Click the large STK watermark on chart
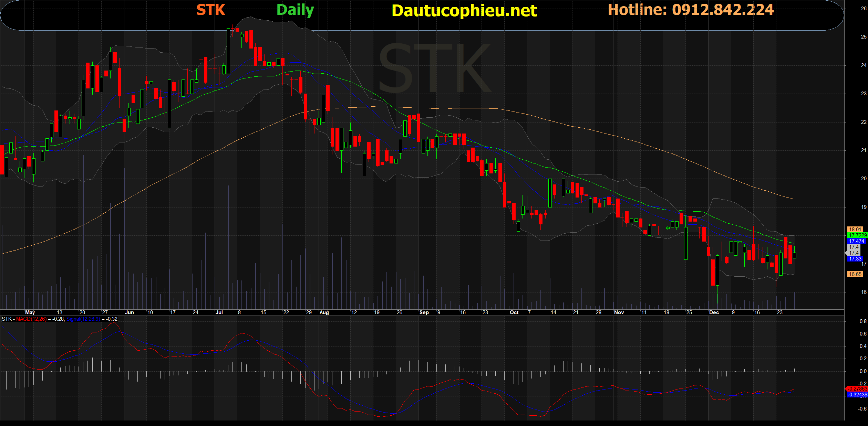 [435, 69]
